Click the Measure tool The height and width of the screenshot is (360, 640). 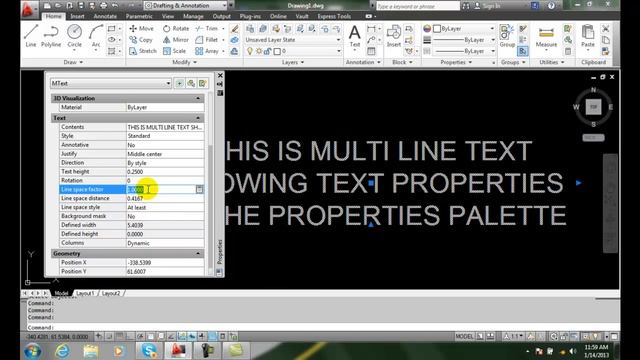pyautogui.click(x=546, y=36)
